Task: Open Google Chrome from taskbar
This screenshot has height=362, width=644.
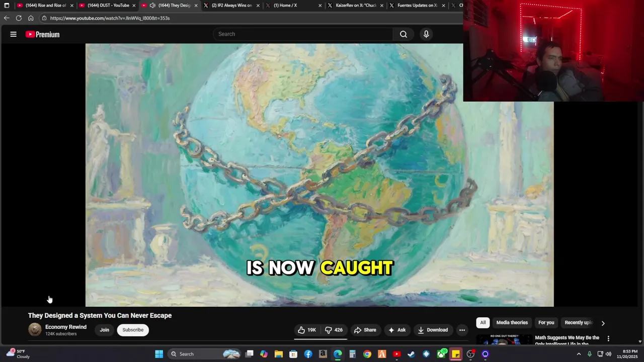Action: (x=367, y=354)
